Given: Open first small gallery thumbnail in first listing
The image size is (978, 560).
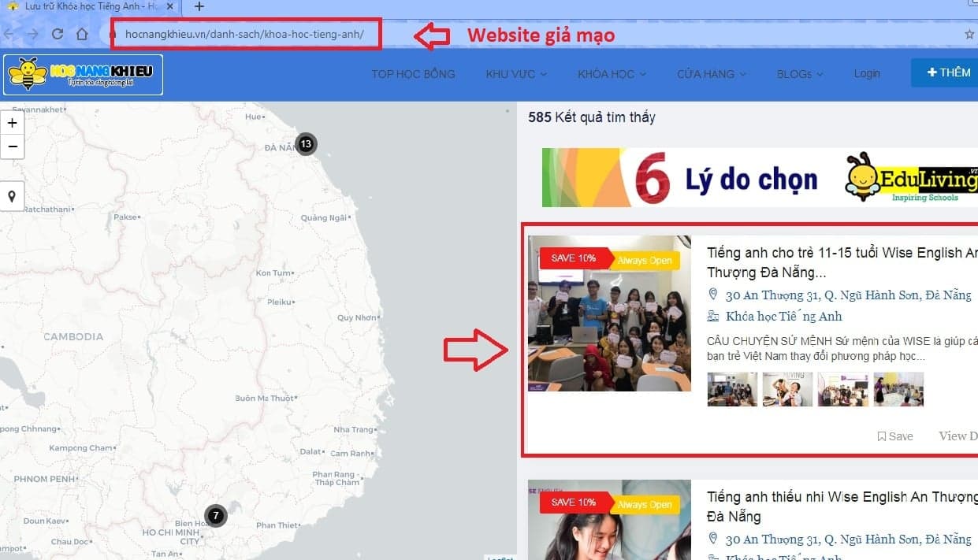Looking at the screenshot, I should (732, 389).
